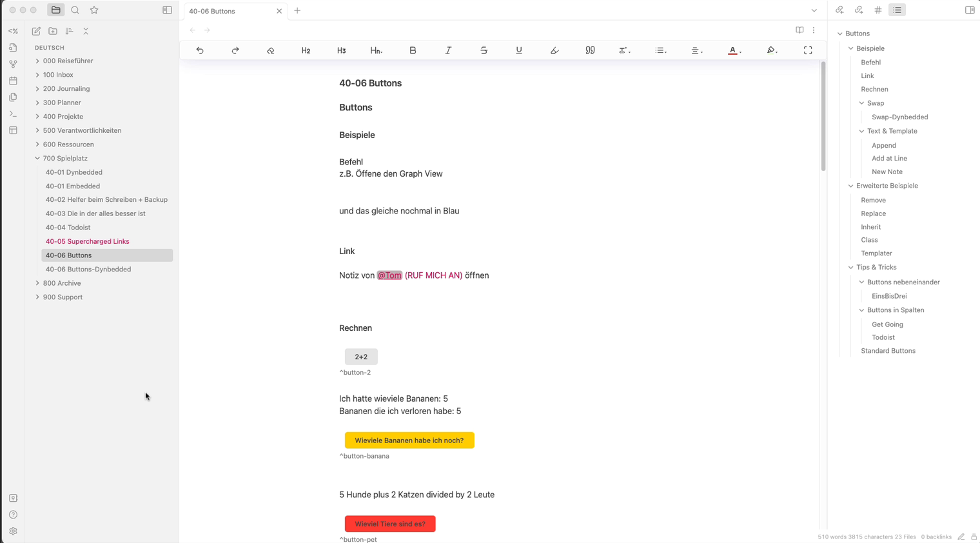Select the 40-06 Buttons tab
The width and height of the screenshot is (980, 543).
(229, 11)
